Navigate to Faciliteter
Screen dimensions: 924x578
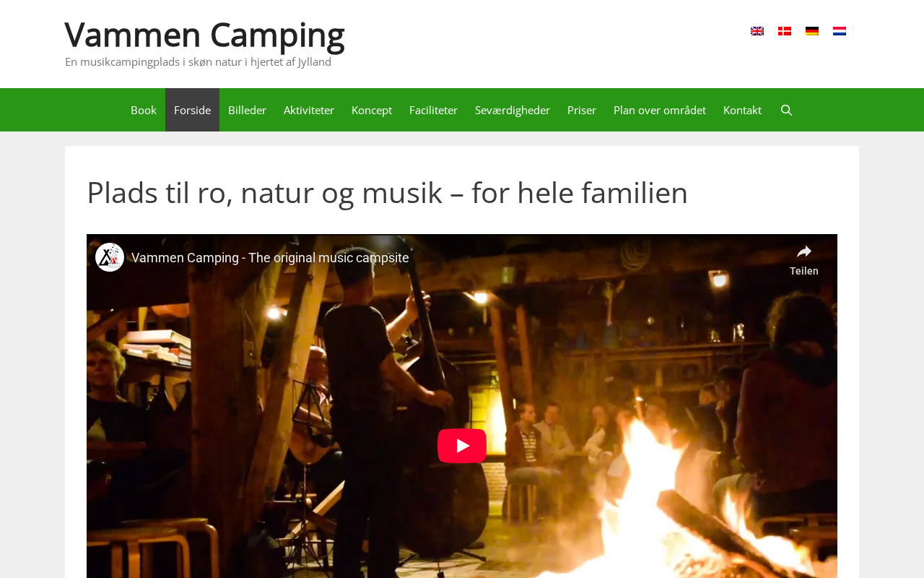click(433, 110)
